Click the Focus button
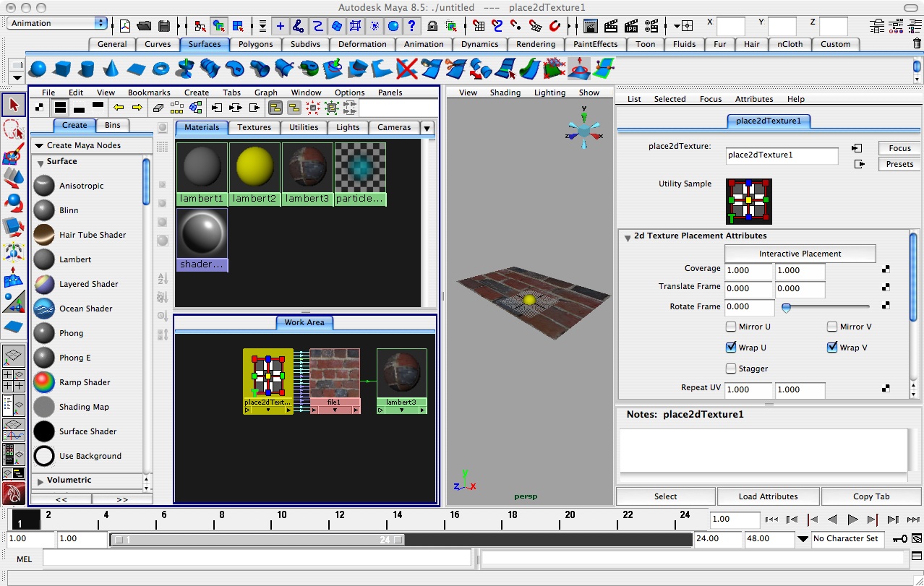Image resolution: width=924 pixels, height=586 pixels. pos(900,148)
